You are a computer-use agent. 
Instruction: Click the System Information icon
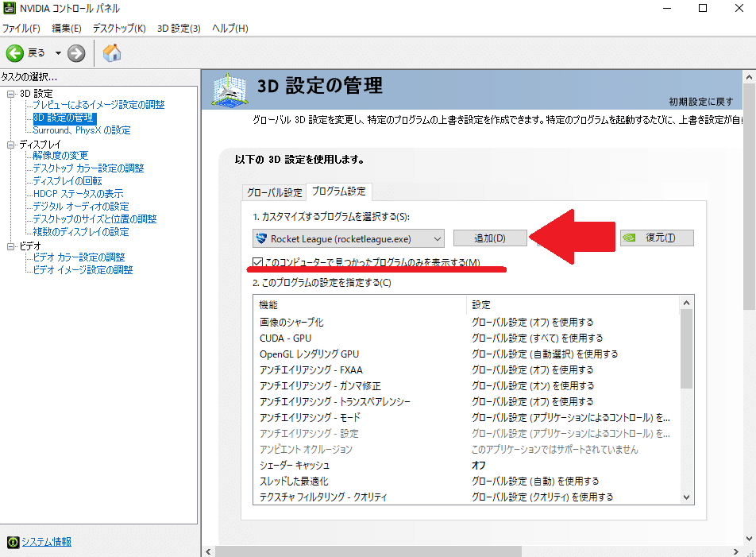pyautogui.click(x=13, y=542)
